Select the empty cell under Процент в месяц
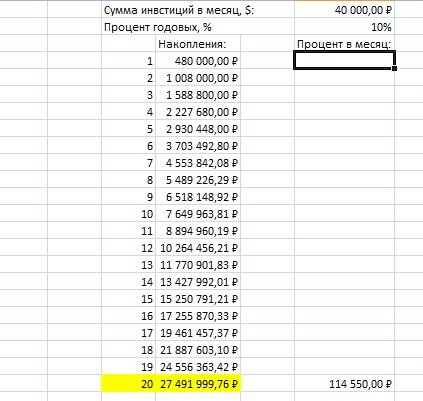 pos(344,60)
